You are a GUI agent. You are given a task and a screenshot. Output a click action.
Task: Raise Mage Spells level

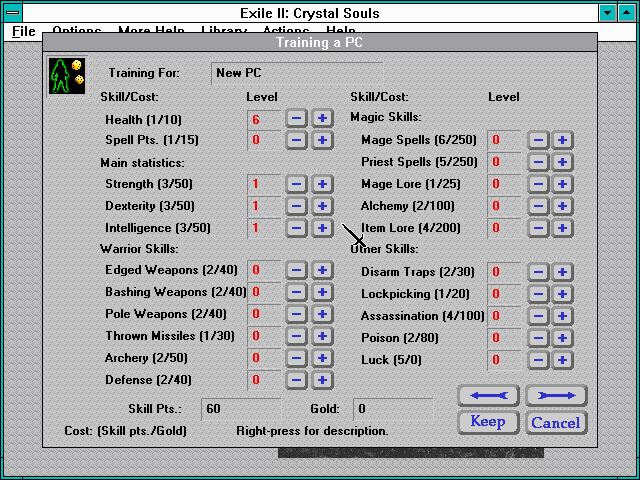tap(562, 140)
